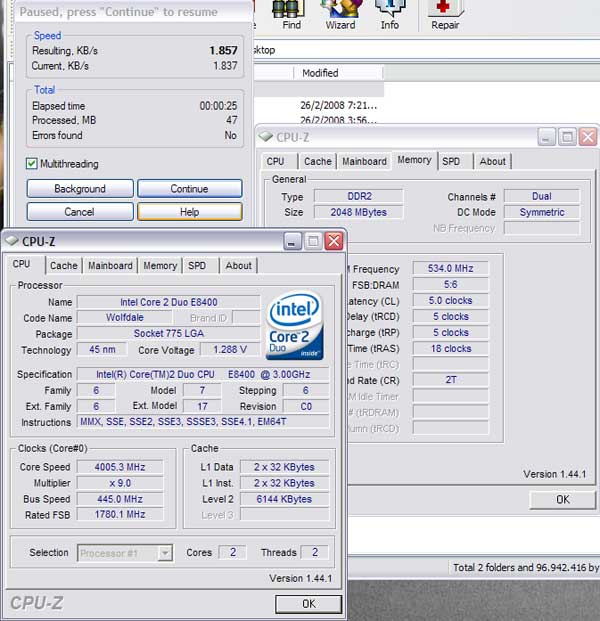This screenshot has width=600, height=621.
Task: Click the memory Size value 2048 MBytes
Action: (x=359, y=212)
